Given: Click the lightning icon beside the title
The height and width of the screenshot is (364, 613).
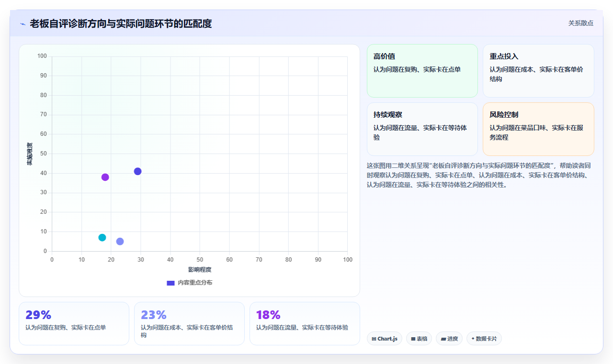Looking at the screenshot, I should (23, 24).
